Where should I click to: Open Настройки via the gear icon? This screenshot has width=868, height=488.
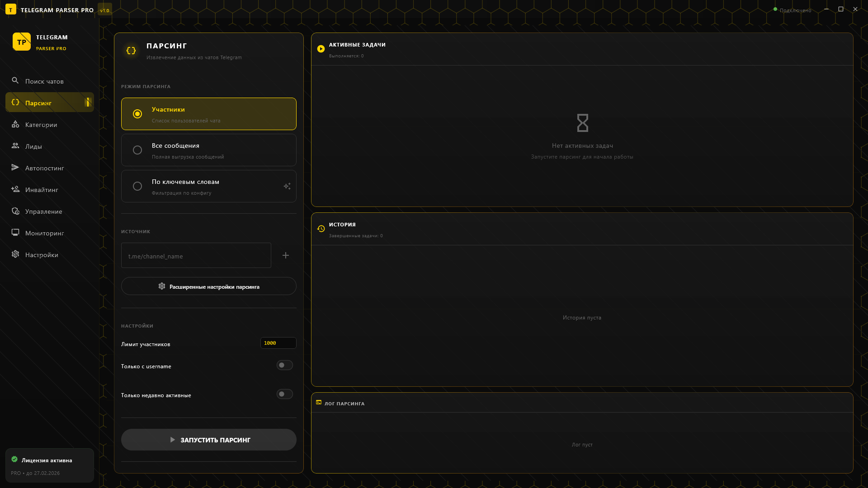[x=15, y=254]
